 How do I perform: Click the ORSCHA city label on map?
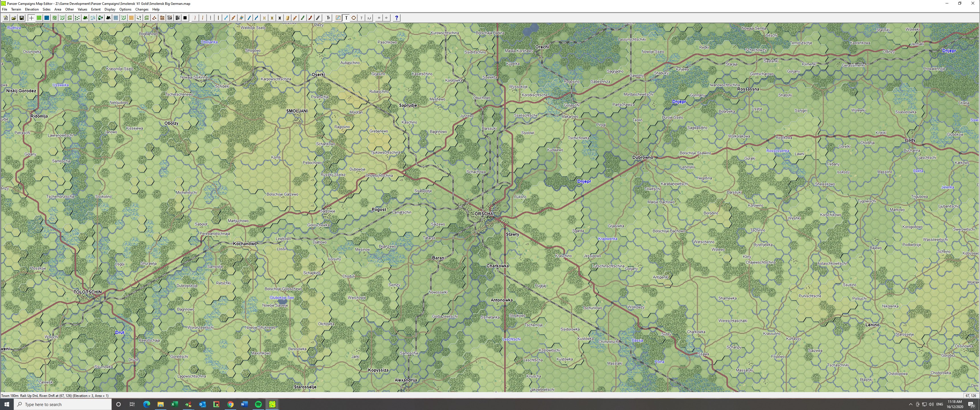tap(483, 214)
